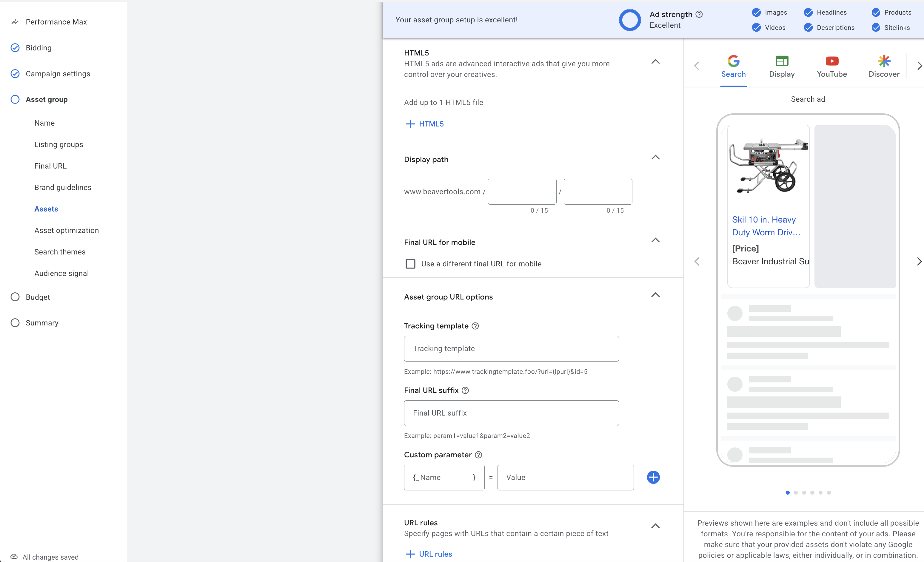The image size is (924, 562).
Task: Click the Final URL suffix help icon
Action: (465, 390)
